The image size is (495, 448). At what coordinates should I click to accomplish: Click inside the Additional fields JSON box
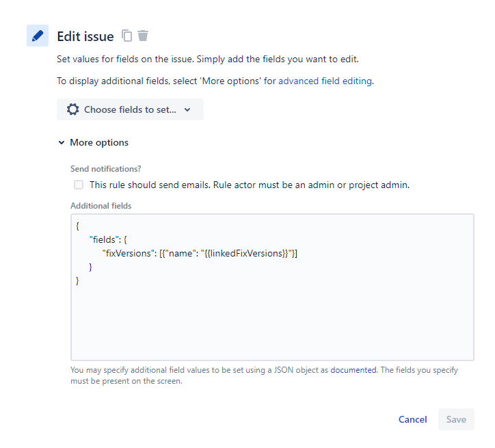click(x=272, y=287)
